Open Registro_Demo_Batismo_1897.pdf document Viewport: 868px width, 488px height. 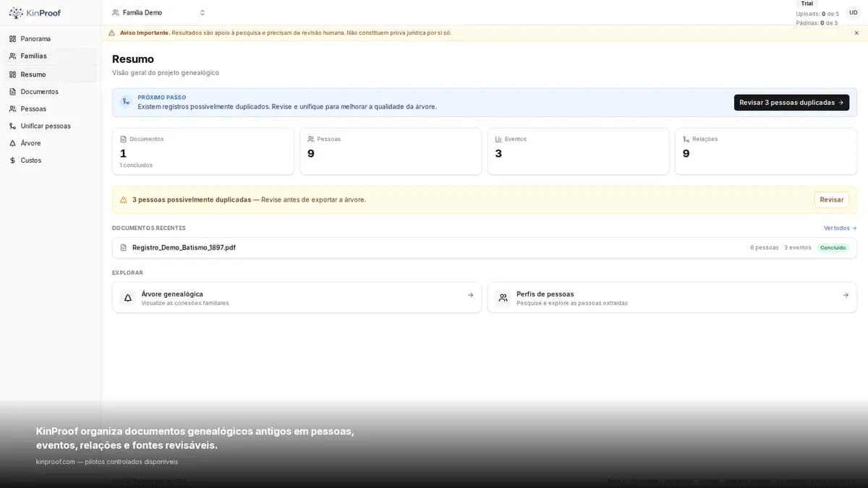pyautogui.click(x=484, y=247)
